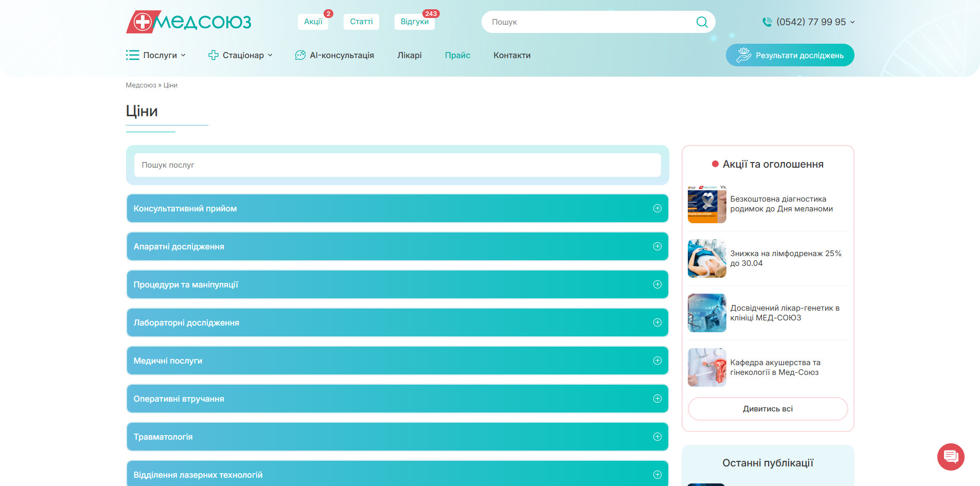The height and width of the screenshot is (486, 980).
Task: Expand Консультативний прийом with plus icon
Action: 657,208
